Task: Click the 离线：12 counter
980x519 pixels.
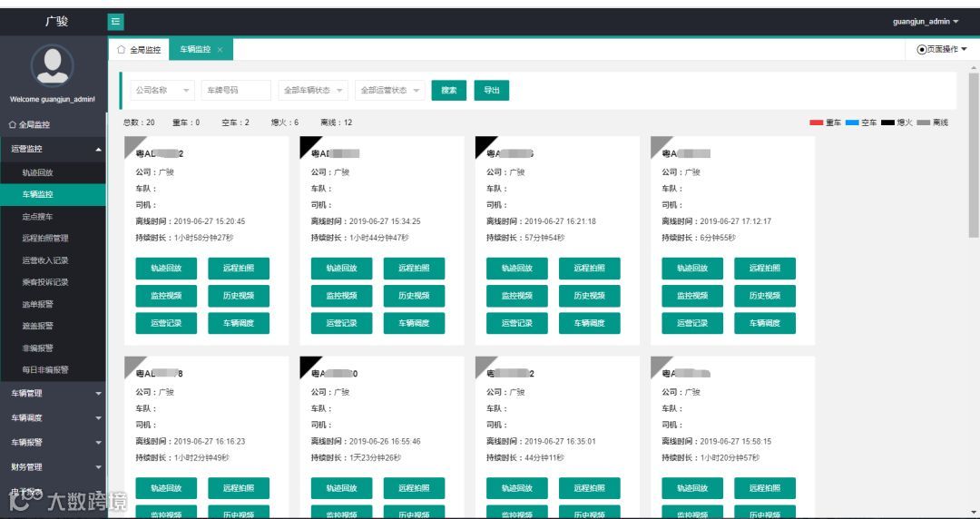Action: click(x=337, y=122)
